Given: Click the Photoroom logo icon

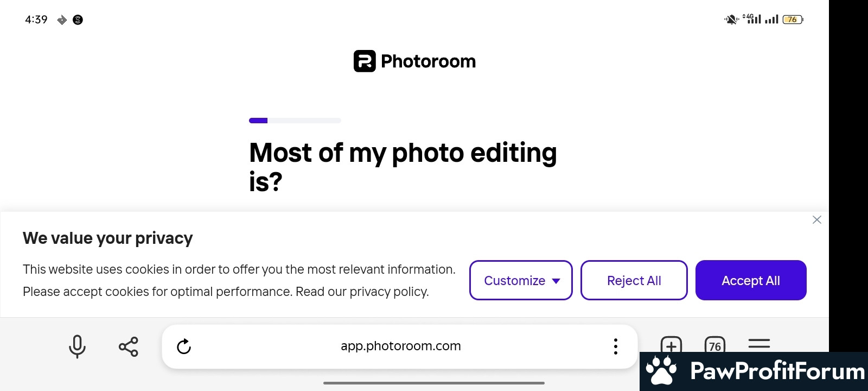Looking at the screenshot, I should [x=365, y=61].
